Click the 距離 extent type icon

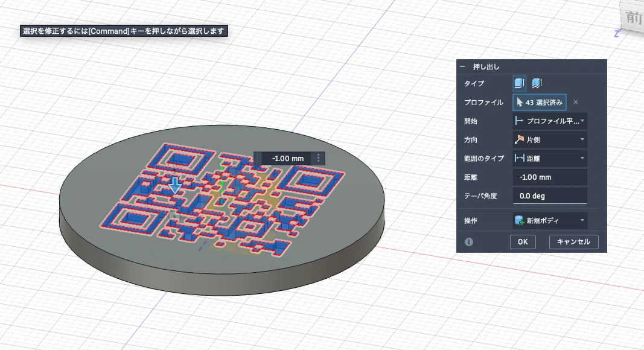point(520,159)
